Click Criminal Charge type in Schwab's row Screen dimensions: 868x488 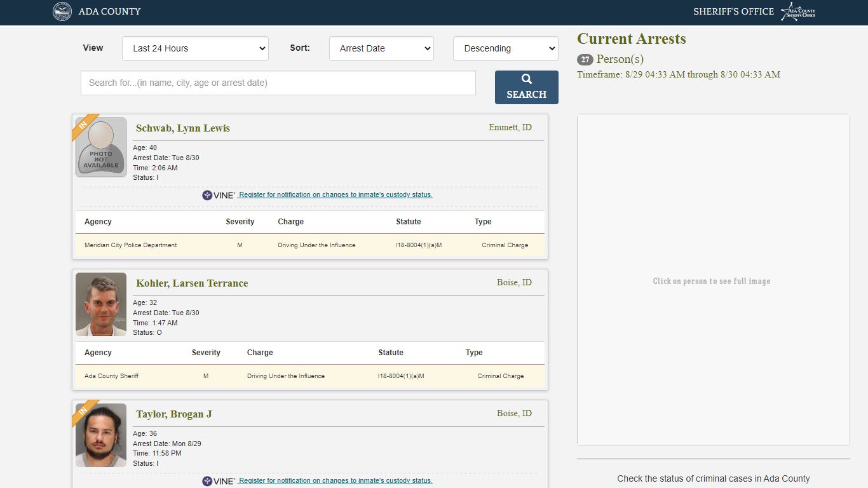[505, 245]
